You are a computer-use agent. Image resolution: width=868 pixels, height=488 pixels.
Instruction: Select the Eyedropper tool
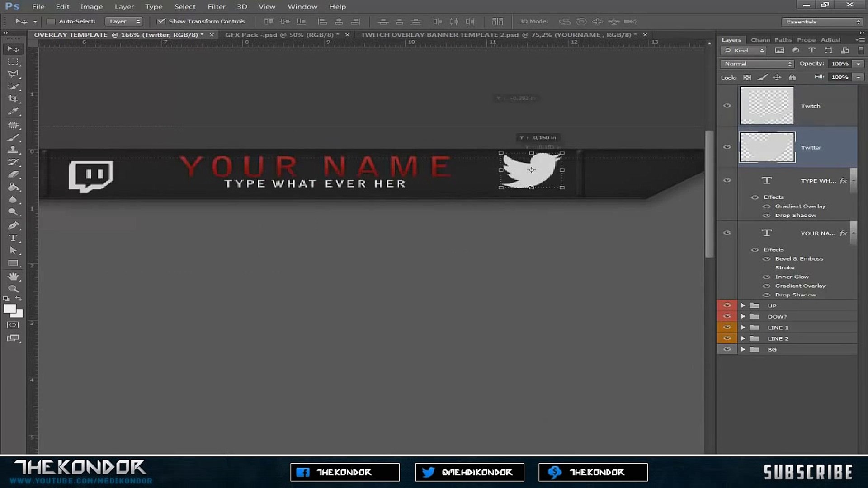(x=13, y=111)
